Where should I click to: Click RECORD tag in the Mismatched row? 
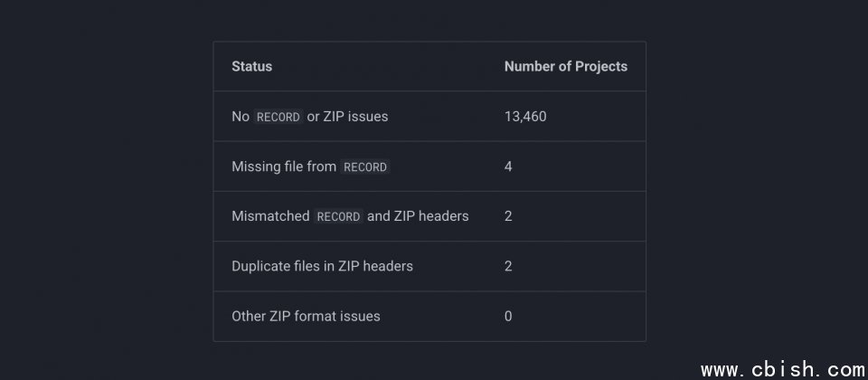point(338,217)
